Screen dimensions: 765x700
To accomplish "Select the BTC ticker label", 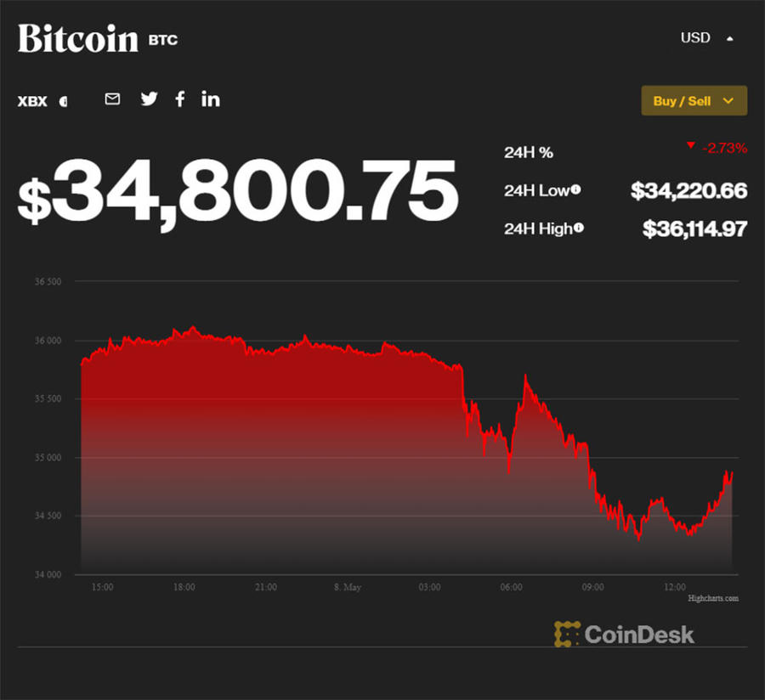I will coord(164,40).
